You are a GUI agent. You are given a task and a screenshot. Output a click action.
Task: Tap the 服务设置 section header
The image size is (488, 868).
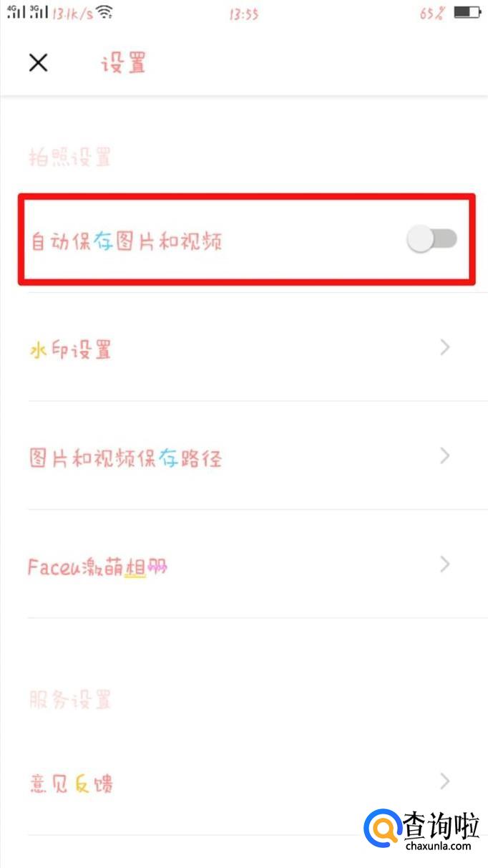[x=70, y=699]
